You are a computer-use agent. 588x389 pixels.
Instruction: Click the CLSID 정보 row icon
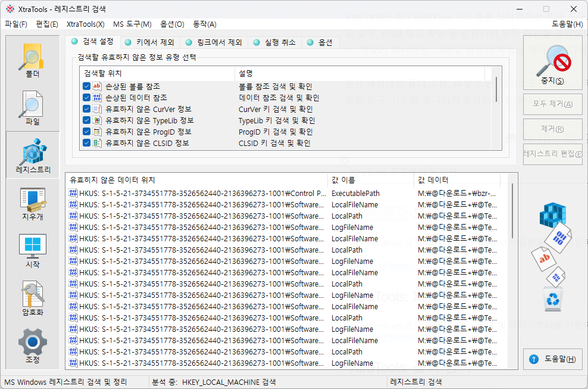coord(97,143)
